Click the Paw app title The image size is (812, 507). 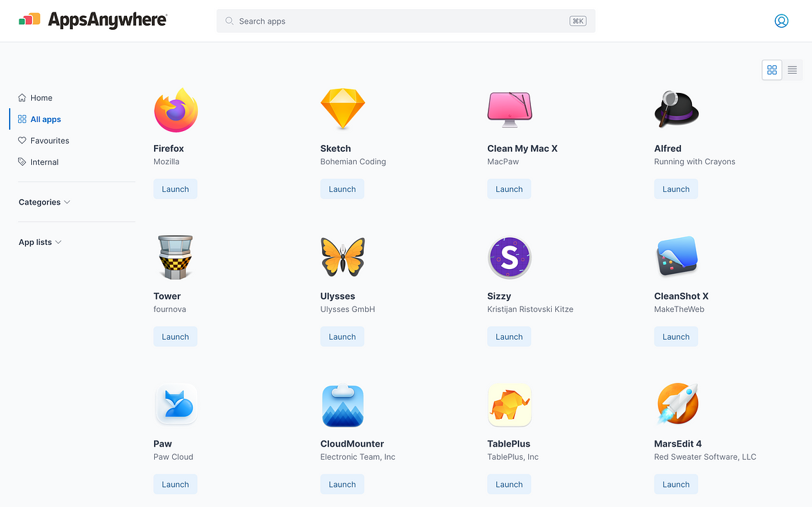pyautogui.click(x=162, y=444)
